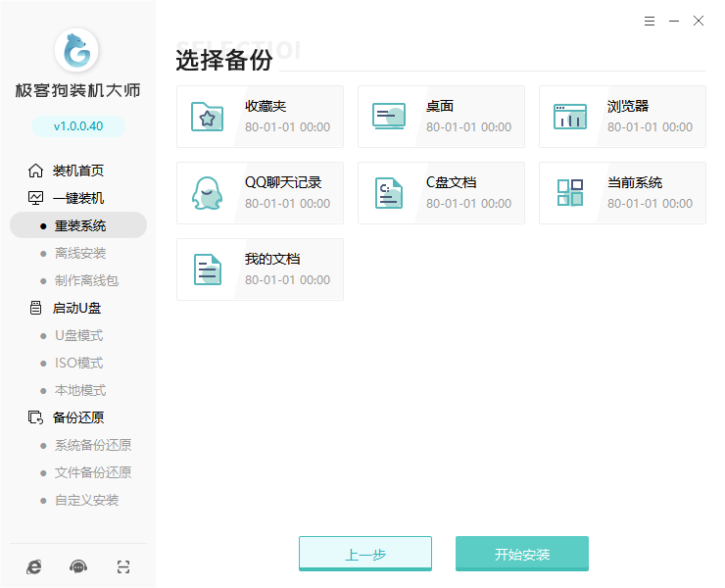Collapse the 一键装机 section
The height and width of the screenshot is (588, 725).
pos(77,198)
